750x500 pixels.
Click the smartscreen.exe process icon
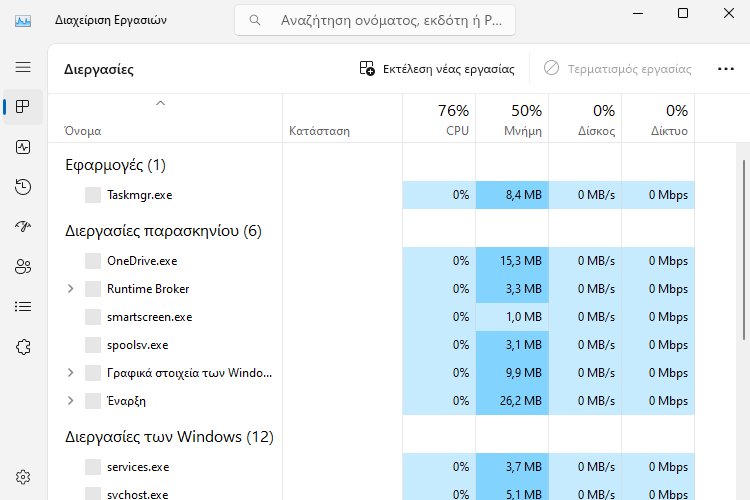(93, 317)
